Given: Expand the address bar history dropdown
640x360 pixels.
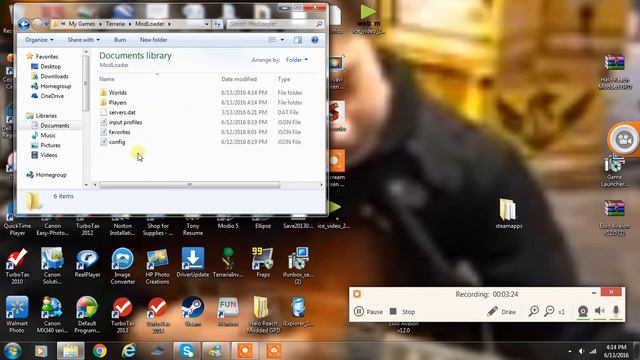Looking at the screenshot, I should (207, 24).
